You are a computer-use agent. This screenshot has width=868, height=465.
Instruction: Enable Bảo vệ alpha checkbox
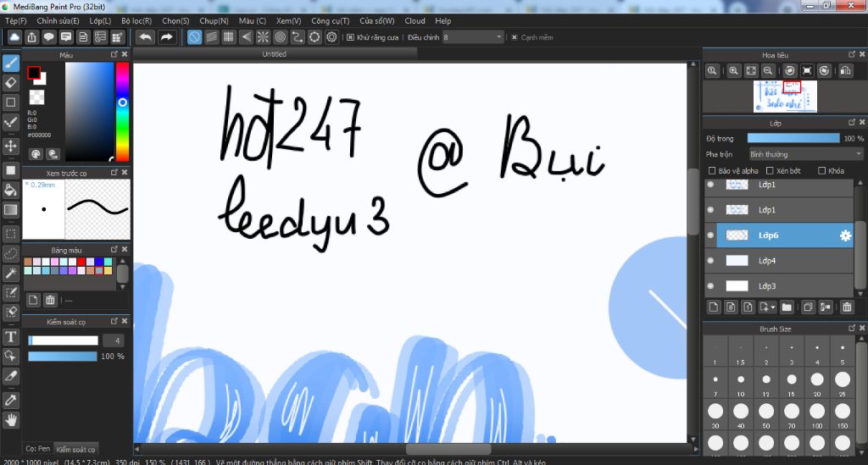712,171
